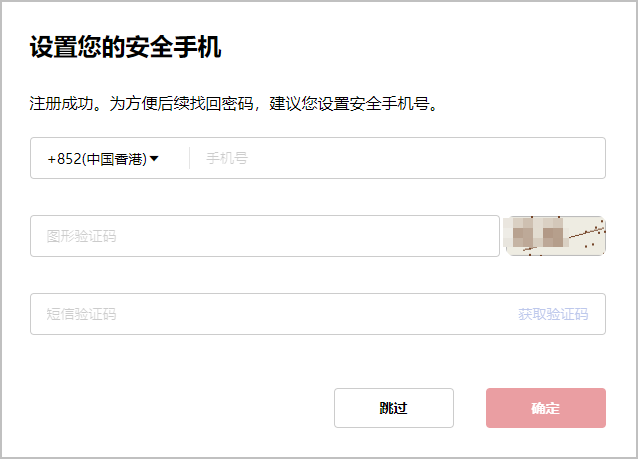This screenshot has width=638, height=459.
Task: Confirm with the red 确定 button
Action: click(x=546, y=408)
